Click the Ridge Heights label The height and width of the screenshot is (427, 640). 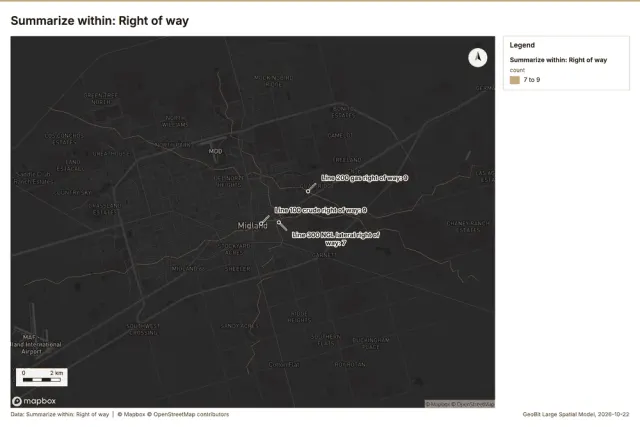click(299, 317)
